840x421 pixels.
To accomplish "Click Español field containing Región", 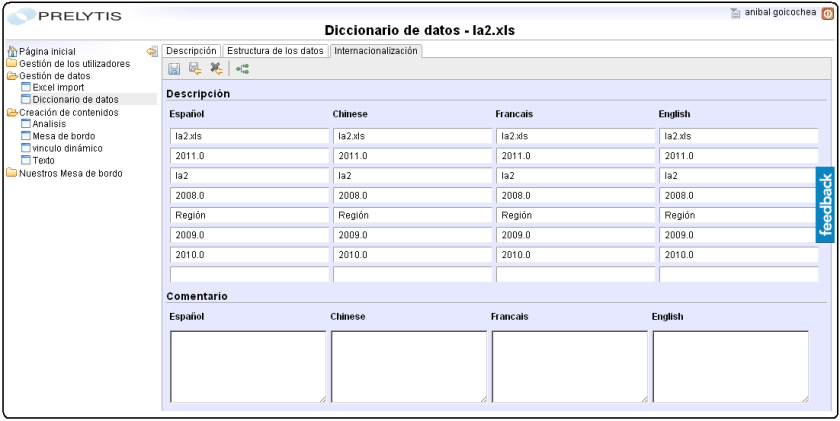I will [249, 215].
